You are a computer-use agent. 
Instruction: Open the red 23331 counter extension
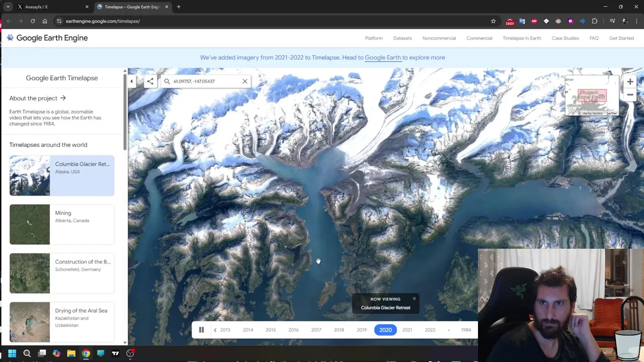pyautogui.click(x=510, y=22)
